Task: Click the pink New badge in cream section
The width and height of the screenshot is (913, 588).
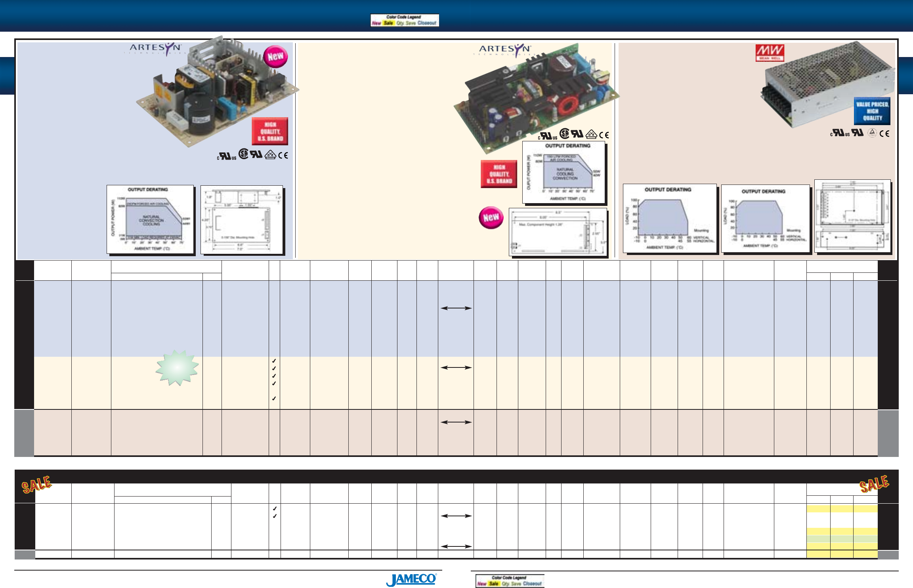Action: point(491,217)
